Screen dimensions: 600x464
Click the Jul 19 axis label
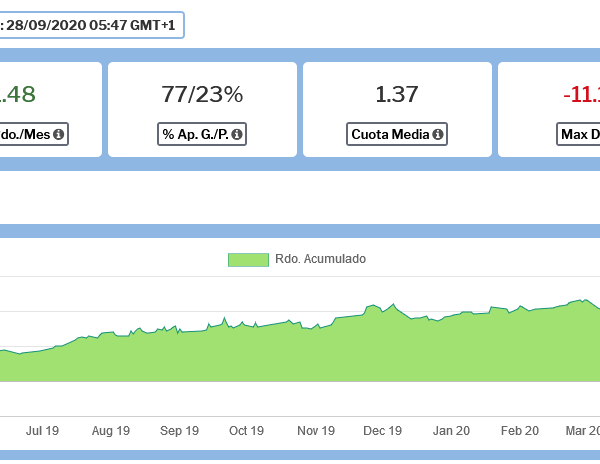coord(42,431)
